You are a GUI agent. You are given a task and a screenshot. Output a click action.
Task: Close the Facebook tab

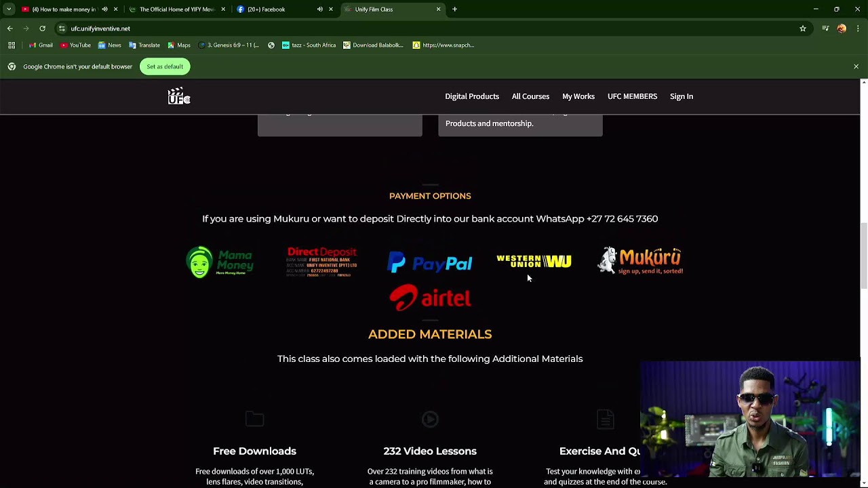(x=331, y=9)
